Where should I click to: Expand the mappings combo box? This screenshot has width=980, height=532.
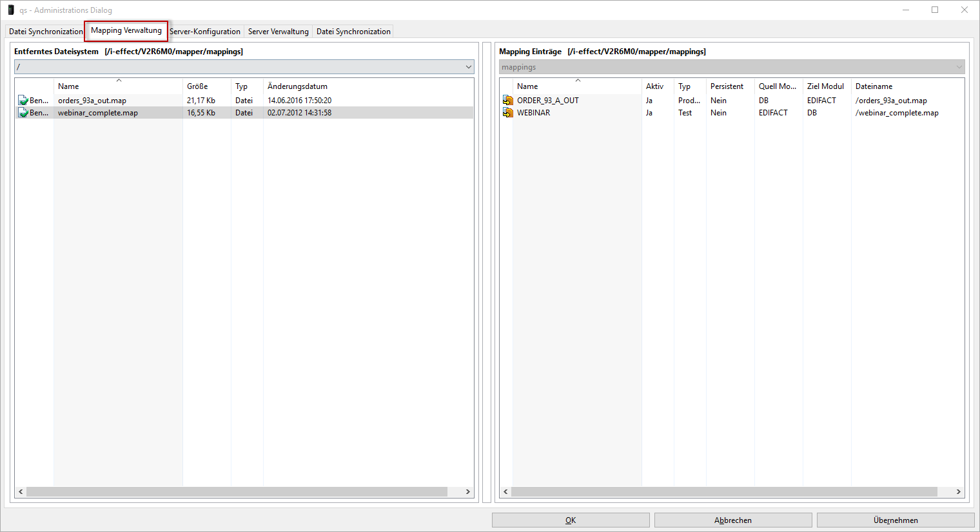959,67
